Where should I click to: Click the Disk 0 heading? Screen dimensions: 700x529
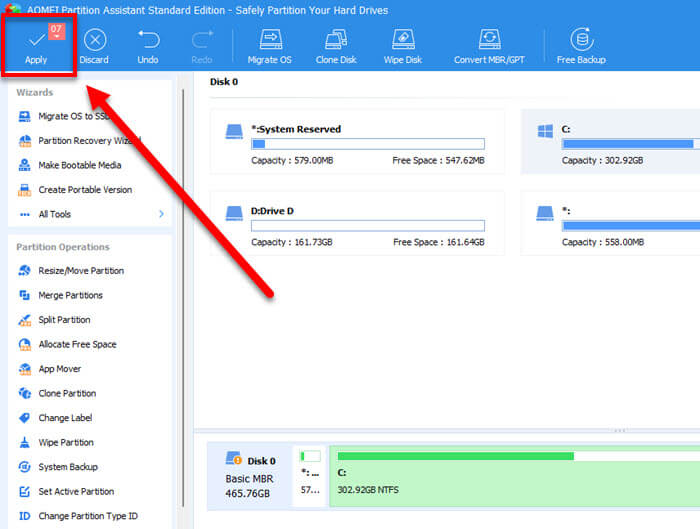[224, 82]
